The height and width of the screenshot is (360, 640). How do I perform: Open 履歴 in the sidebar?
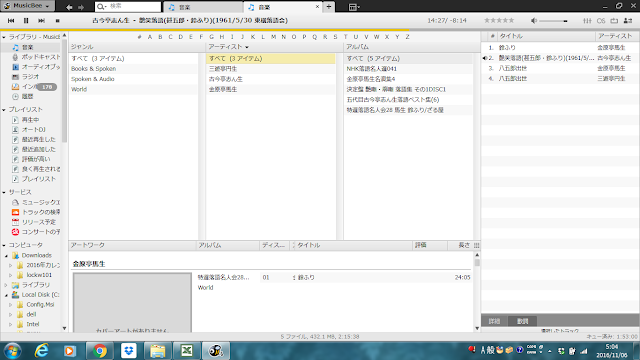click(22, 96)
